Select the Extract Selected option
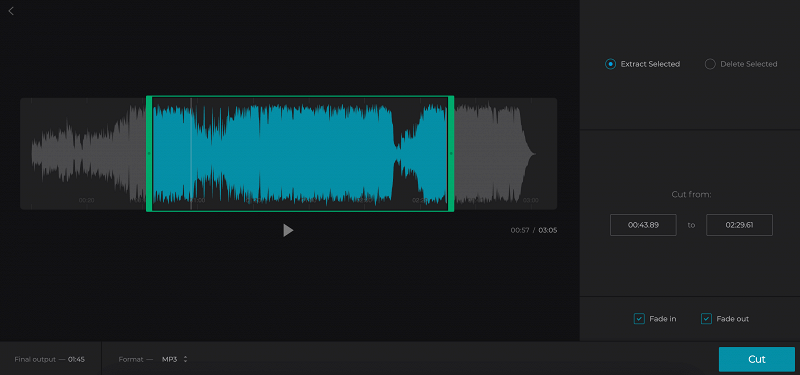The width and height of the screenshot is (800, 375). pos(642,64)
